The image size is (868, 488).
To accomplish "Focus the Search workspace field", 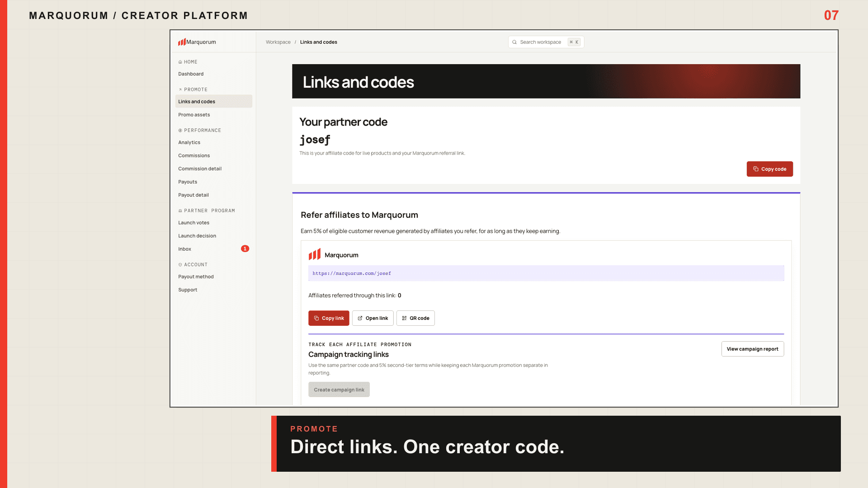I will point(546,42).
